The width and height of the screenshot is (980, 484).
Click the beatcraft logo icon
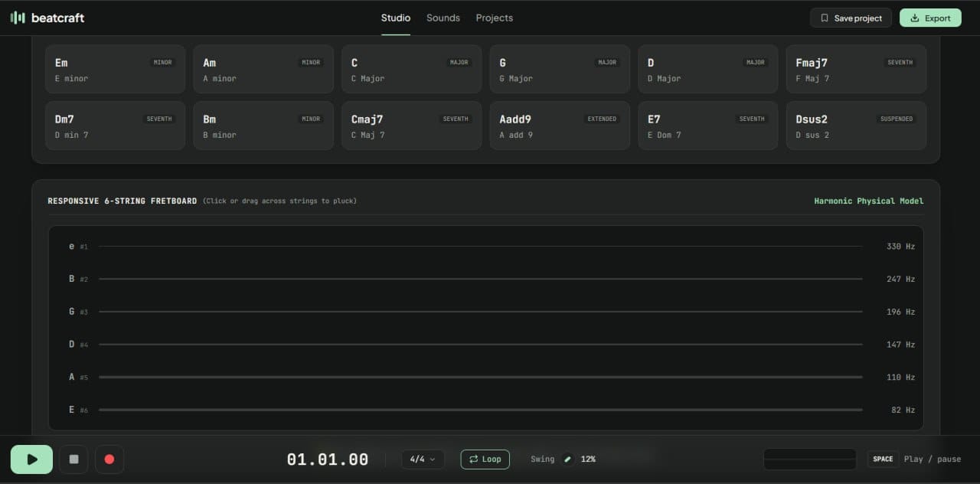coord(18,18)
